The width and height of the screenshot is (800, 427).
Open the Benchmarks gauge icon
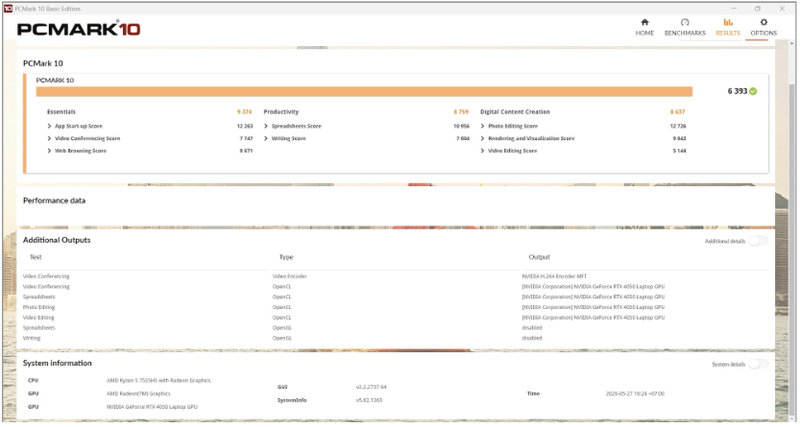tap(685, 22)
